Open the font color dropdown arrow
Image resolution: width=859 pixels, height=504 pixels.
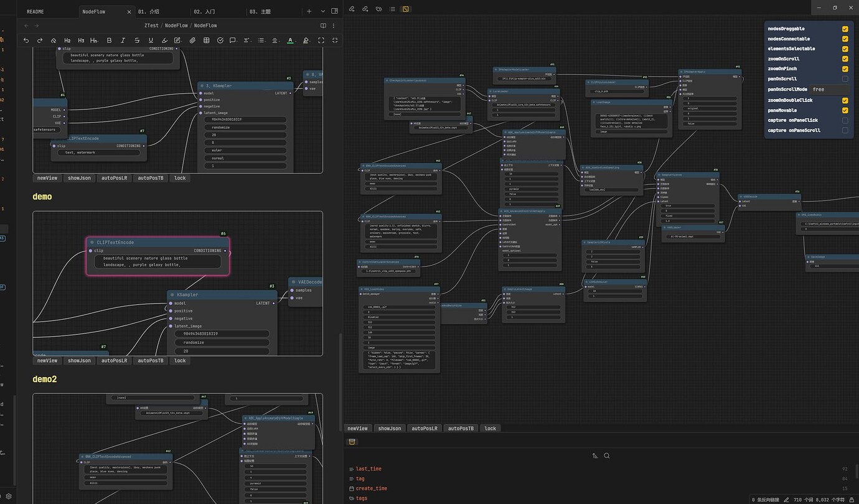pyautogui.click(x=295, y=40)
